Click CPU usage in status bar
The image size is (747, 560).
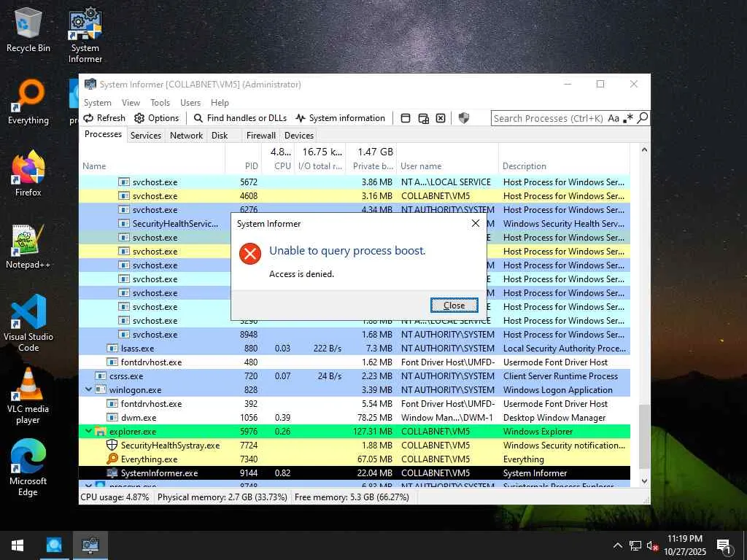(115, 497)
